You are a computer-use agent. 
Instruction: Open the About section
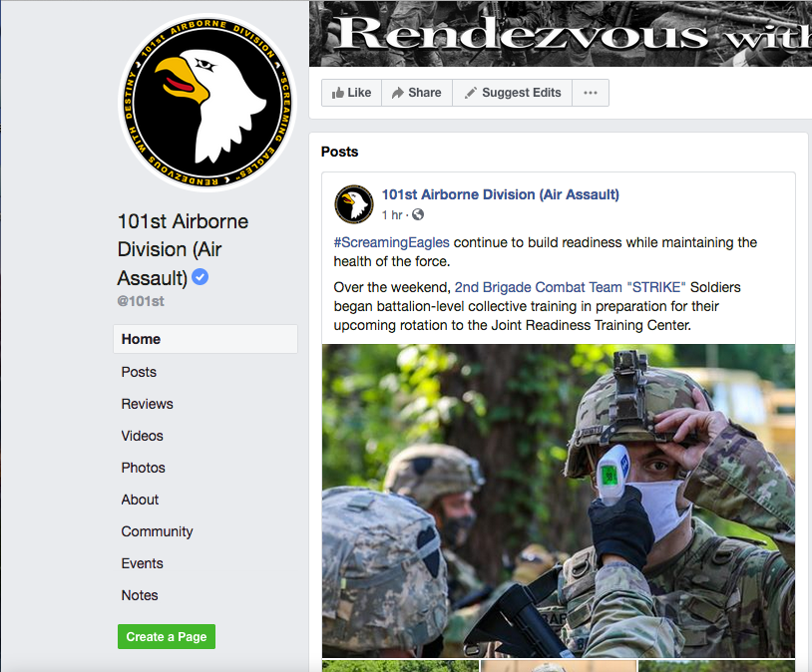[x=140, y=500]
